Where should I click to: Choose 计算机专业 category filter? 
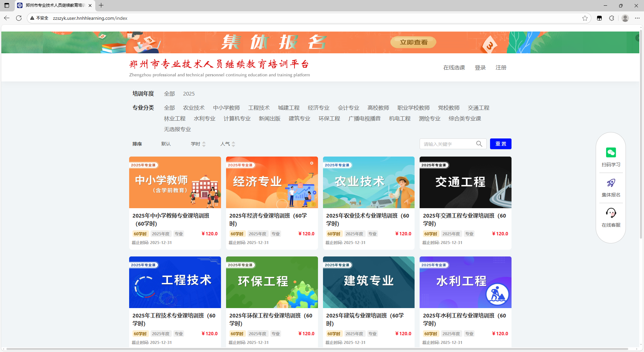pyautogui.click(x=237, y=119)
